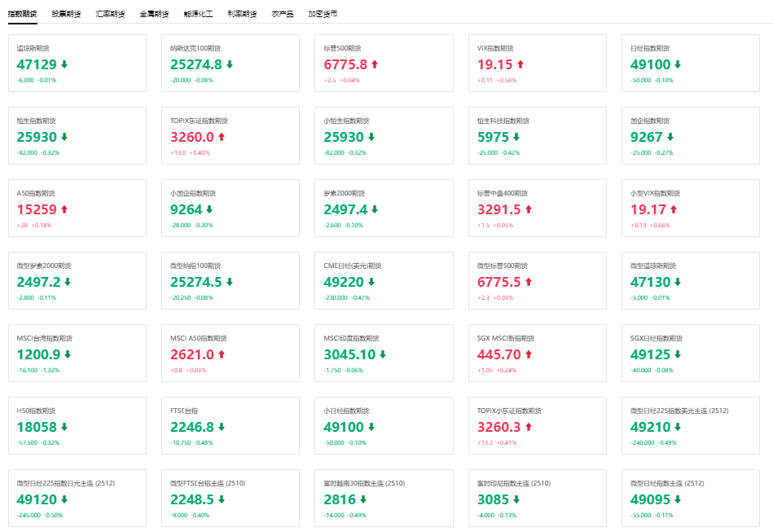The width and height of the screenshot is (773, 532).
Task: Select the 富时越南30指数主连 (2510) card
Action: (384, 498)
